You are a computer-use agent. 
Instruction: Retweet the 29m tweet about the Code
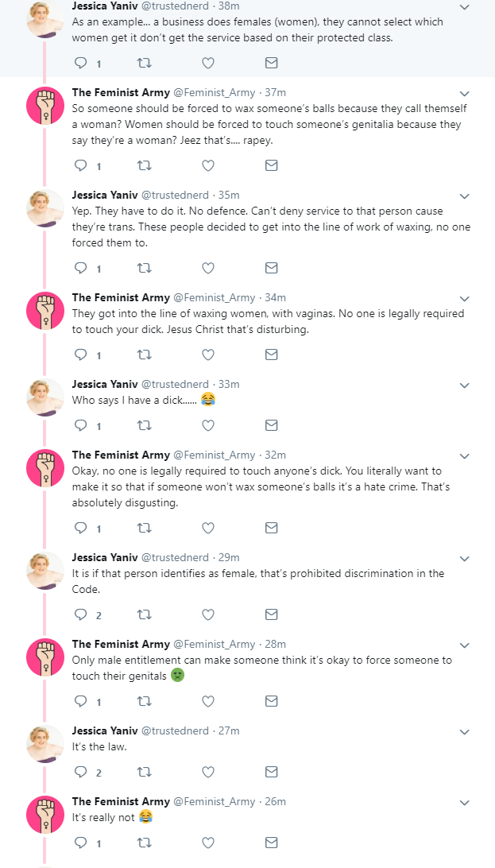(x=144, y=614)
